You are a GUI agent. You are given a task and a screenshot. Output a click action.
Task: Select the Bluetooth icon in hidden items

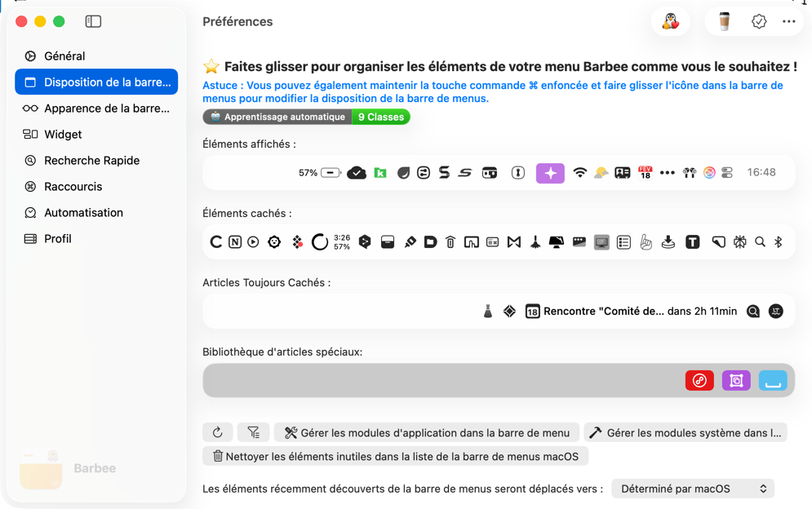pyautogui.click(x=777, y=241)
